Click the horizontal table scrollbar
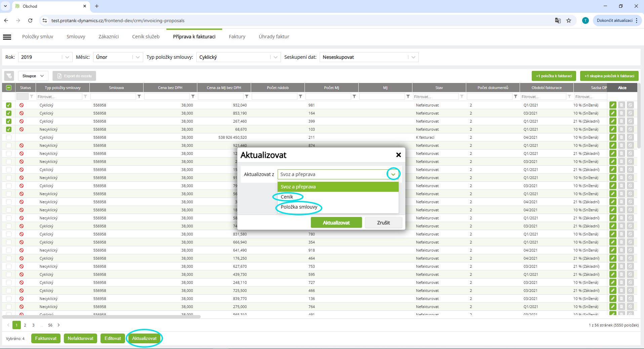Image resolution: width=644 pixels, height=349 pixels. coord(102,317)
